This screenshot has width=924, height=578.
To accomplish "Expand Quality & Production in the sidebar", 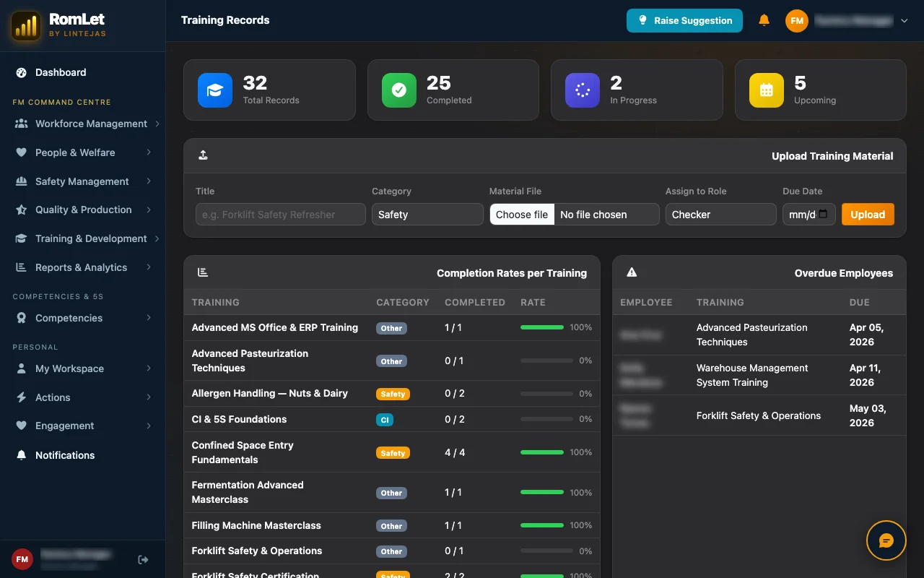I will [83, 210].
